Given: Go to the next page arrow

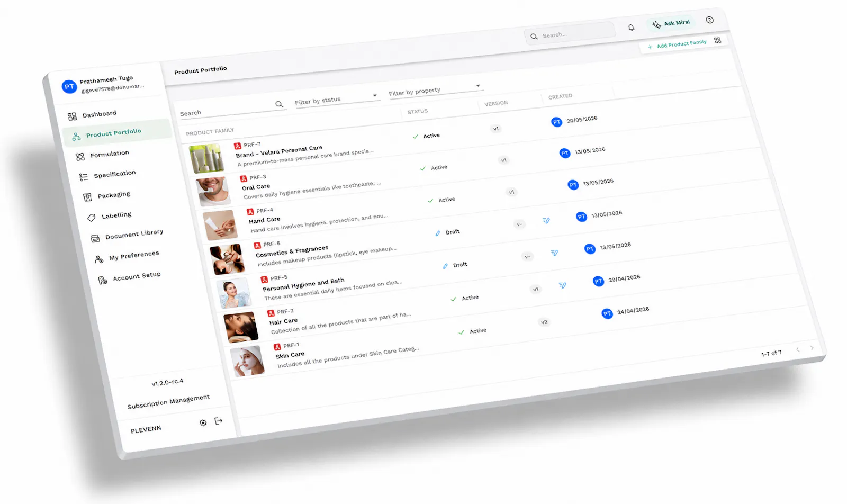Looking at the screenshot, I should point(812,348).
